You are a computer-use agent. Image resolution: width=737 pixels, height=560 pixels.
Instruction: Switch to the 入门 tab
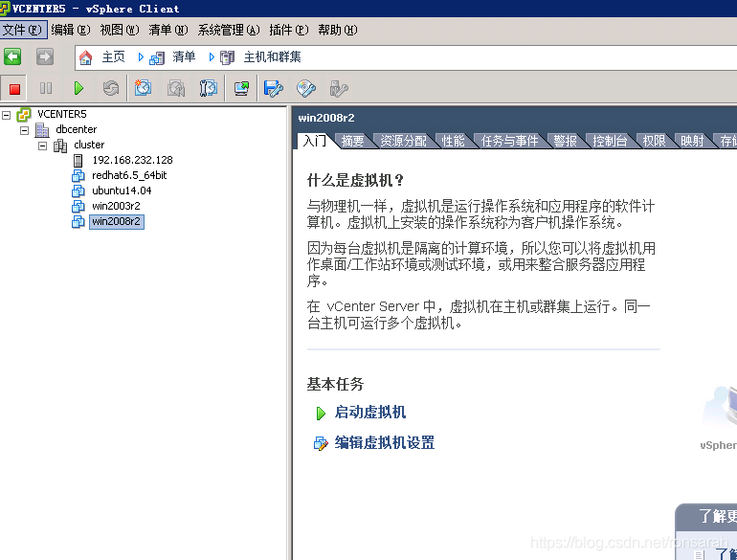point(315,141)
